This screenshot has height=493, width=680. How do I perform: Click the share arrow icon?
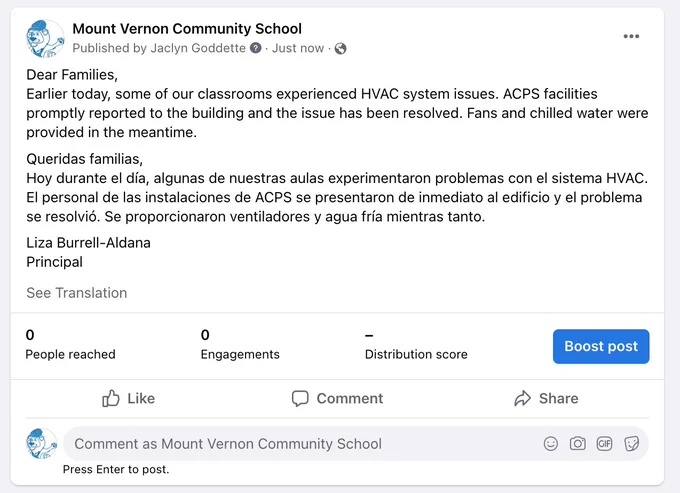pos(523,398)
